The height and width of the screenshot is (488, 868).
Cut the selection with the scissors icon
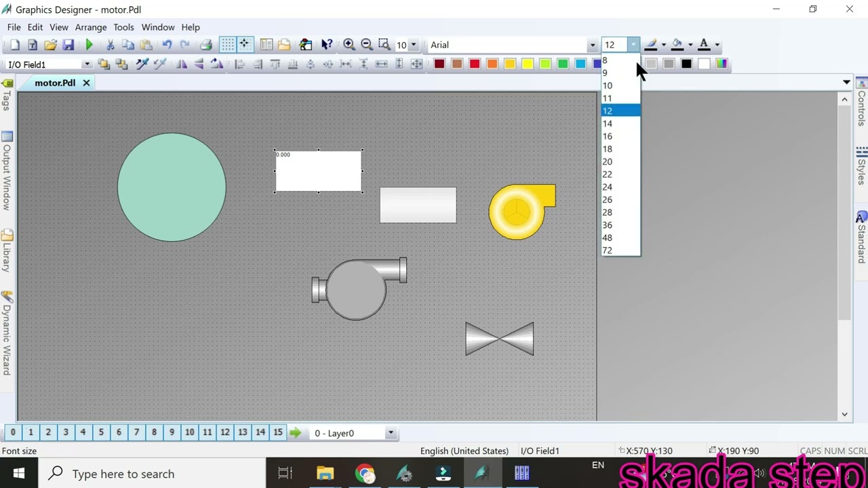click(x=110, y=45)
